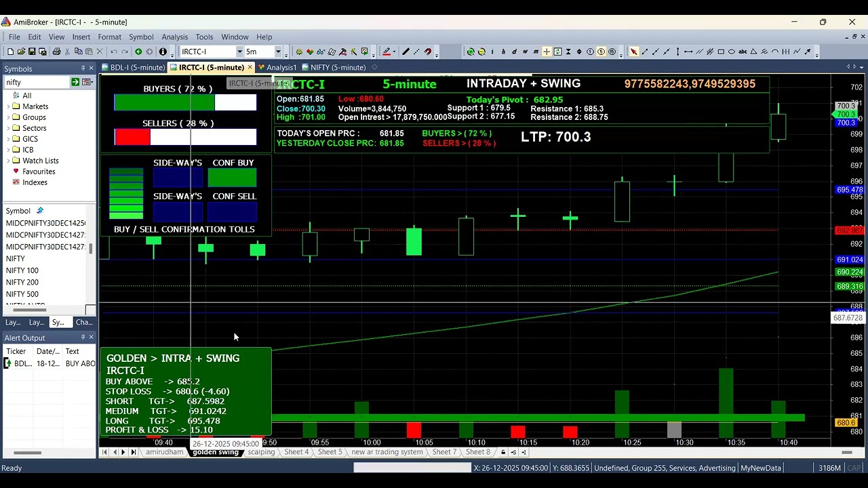Sort symbols by the Symbol column header
This screenshot has width=868, height=488.
18,211
